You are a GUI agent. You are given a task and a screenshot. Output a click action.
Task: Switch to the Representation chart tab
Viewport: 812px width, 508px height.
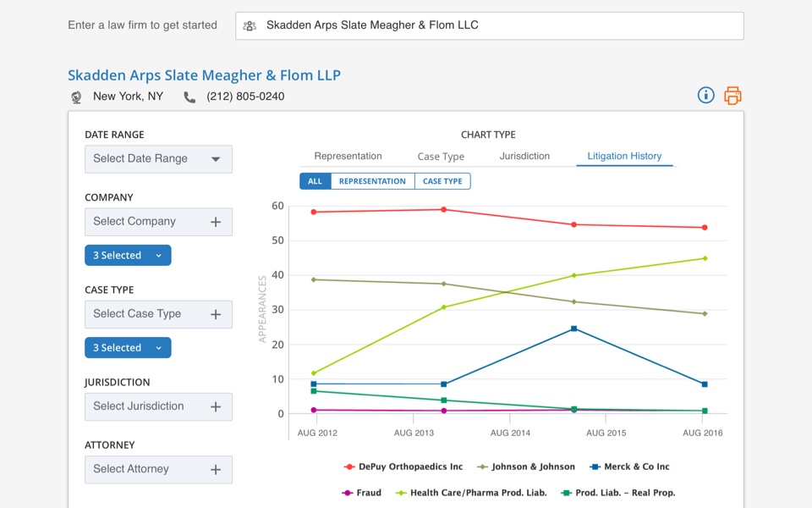click(348, 156)
